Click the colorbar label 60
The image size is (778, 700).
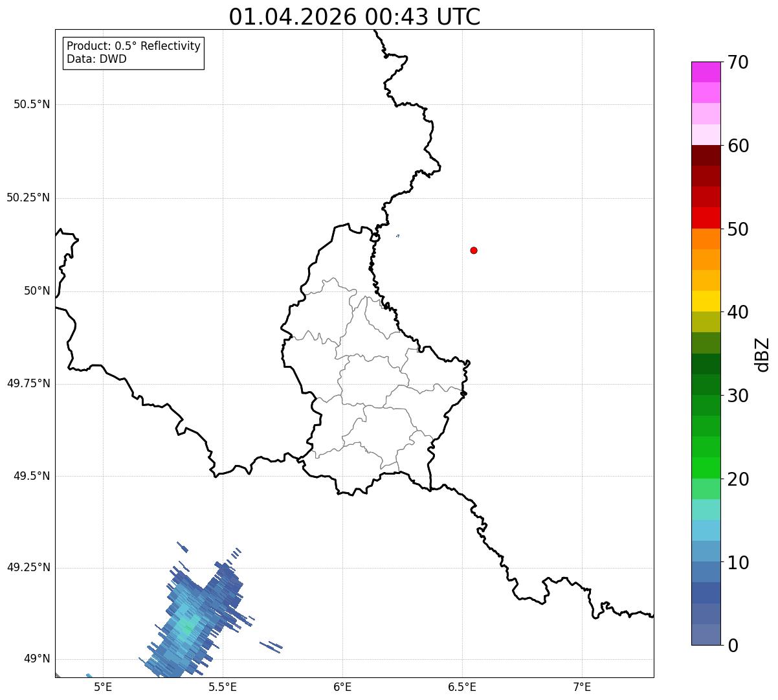[738, 146]
